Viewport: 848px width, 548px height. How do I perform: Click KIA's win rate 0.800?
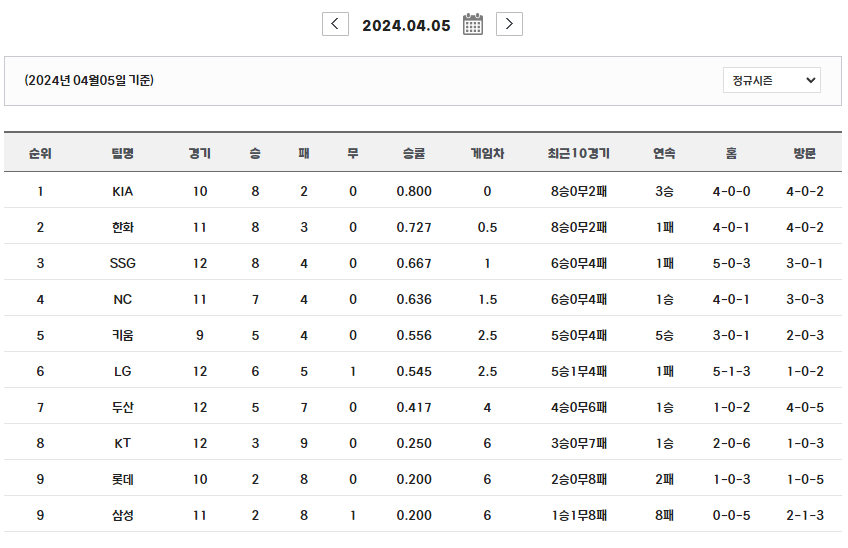tap(414, 192)
